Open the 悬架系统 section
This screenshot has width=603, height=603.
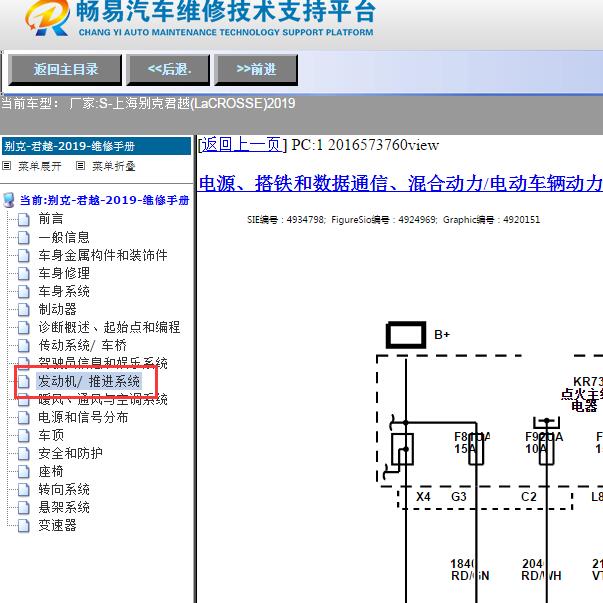click(64, 508)
